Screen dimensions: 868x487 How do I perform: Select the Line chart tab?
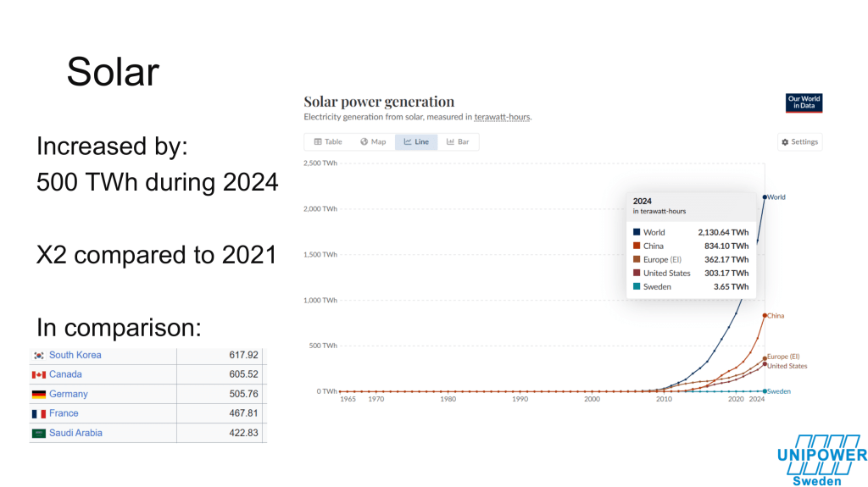click(416, 142)
